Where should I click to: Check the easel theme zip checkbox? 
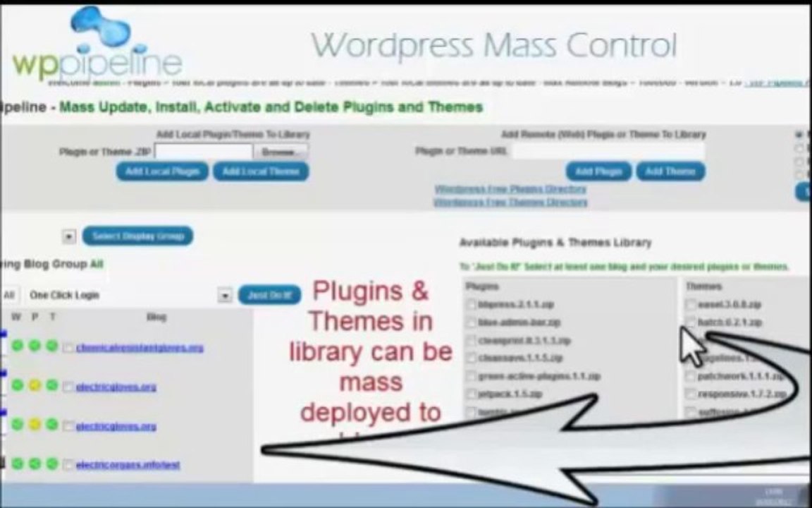click(x=690, y=304)
